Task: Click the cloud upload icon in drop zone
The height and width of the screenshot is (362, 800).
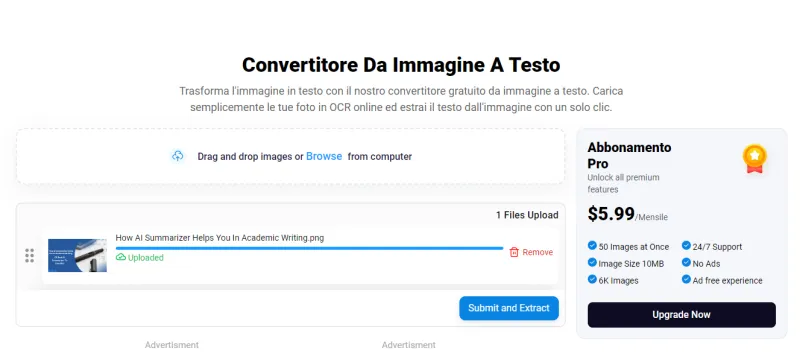Action: pos(177,157)
